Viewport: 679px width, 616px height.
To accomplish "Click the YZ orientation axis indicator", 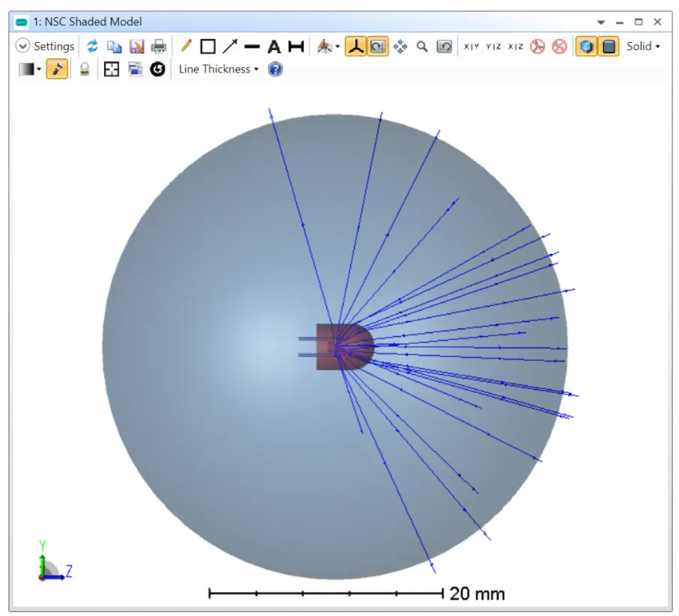I will tap(54, 561).
